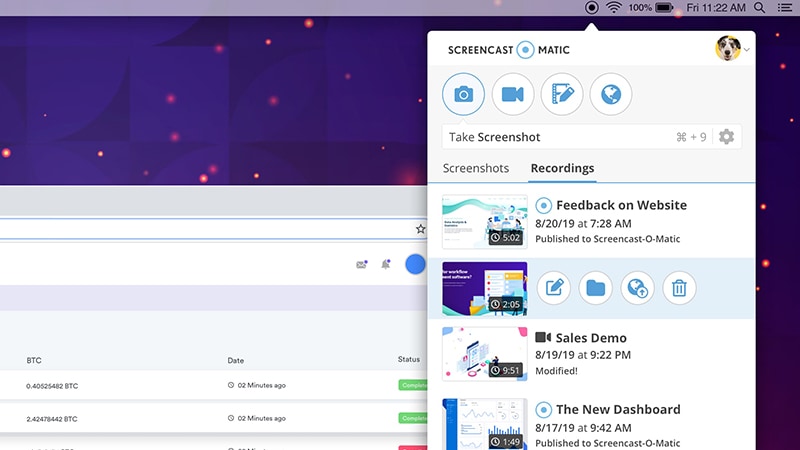Click the 8/17/19 at 9:42 AM date

tap(583, 428)
